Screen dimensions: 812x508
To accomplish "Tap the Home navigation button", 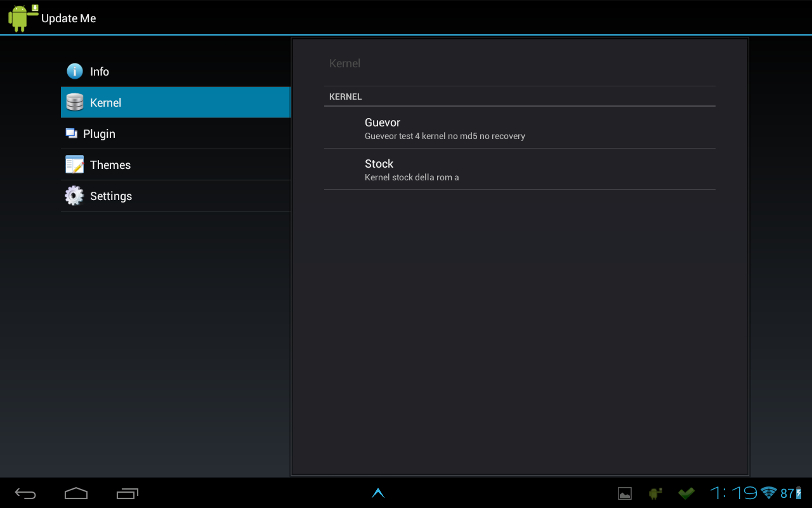I will pyautogui.click(x=76, y=493).
